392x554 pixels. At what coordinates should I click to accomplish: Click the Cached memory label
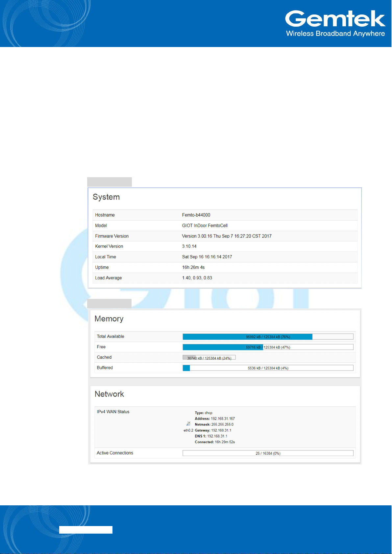tap(104, 357)
